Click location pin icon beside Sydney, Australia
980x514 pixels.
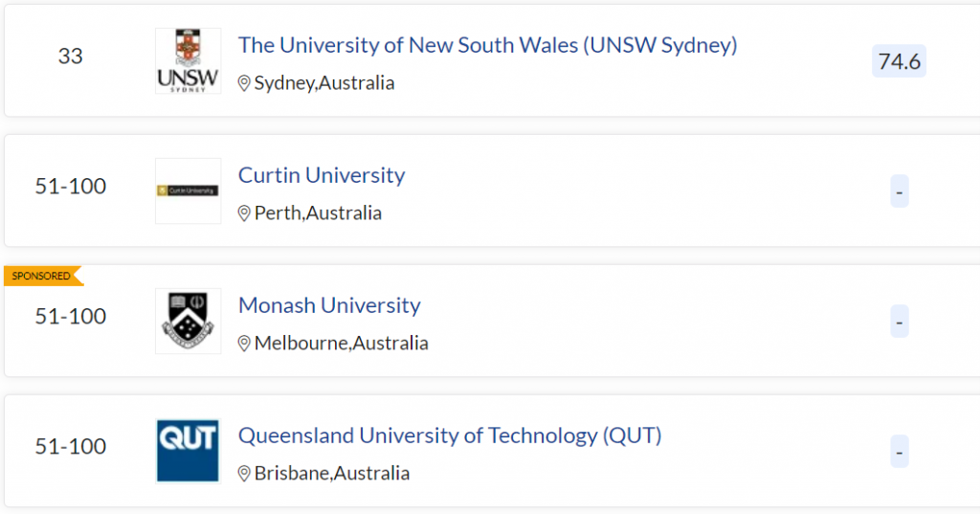click(244, 83)
